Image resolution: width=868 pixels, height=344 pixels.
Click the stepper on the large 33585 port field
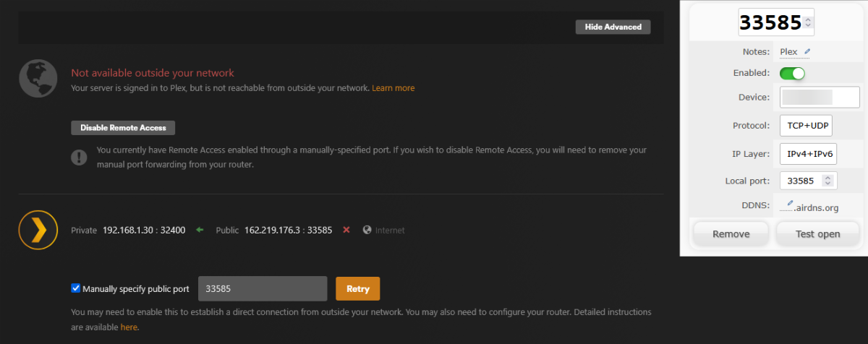click(x=808, y=22)
